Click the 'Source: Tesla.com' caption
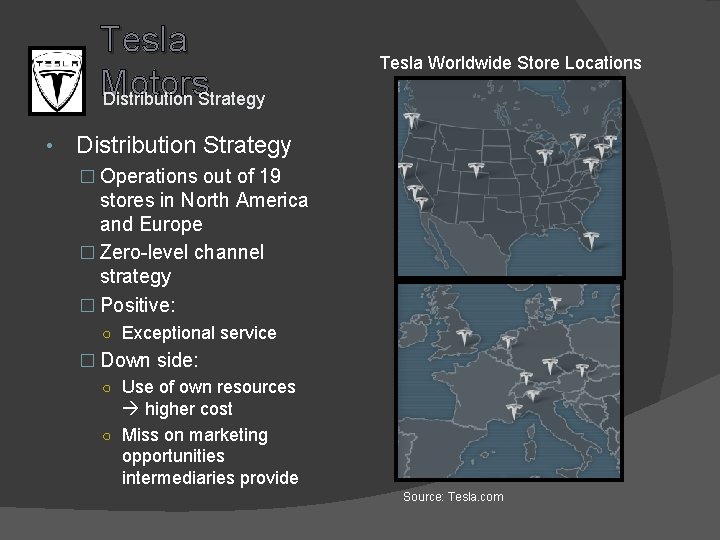 pos(453,497)
